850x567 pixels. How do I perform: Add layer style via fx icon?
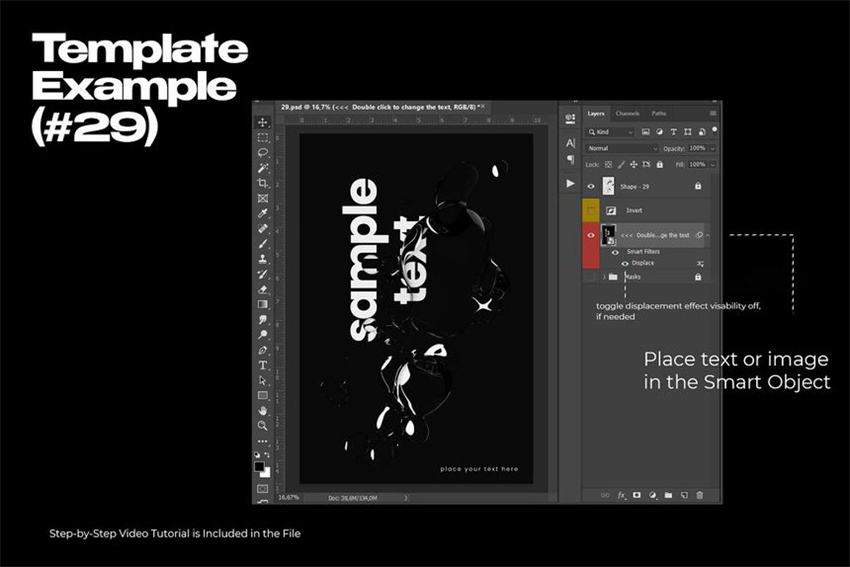pos(621,495)
